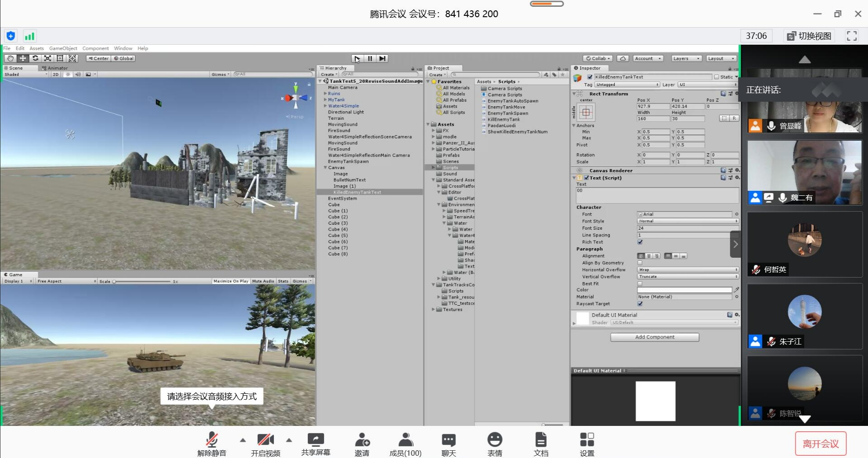
Task: Toggle Center pivot mode button
Action: (98, 58)
